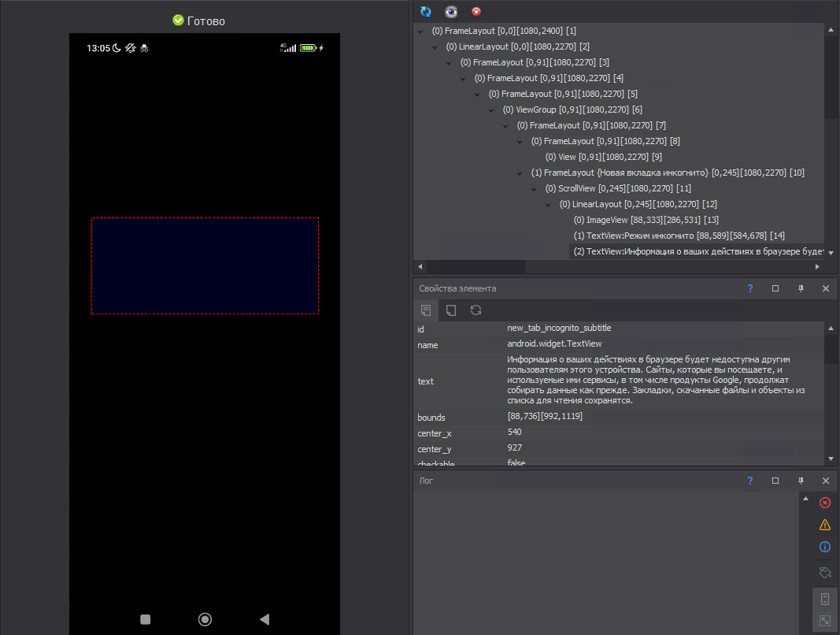Open help for the element properties panel
Screen dimensions: 840x635
pyautogui.click(x=750, y=289)
